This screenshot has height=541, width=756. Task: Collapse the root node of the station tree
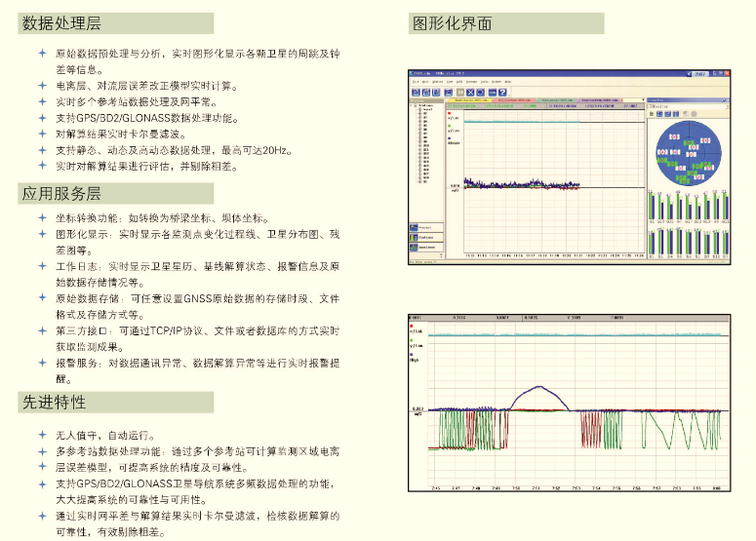(412, 104)
